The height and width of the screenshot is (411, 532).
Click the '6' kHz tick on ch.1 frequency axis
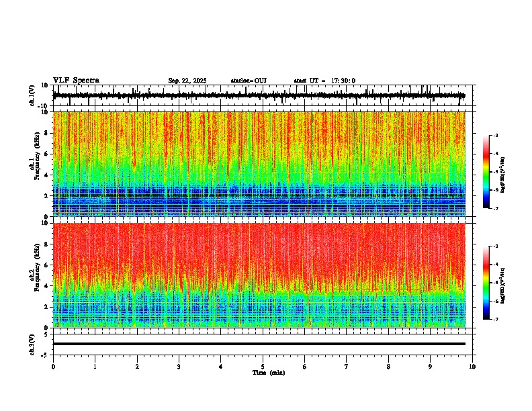[47, 154]
